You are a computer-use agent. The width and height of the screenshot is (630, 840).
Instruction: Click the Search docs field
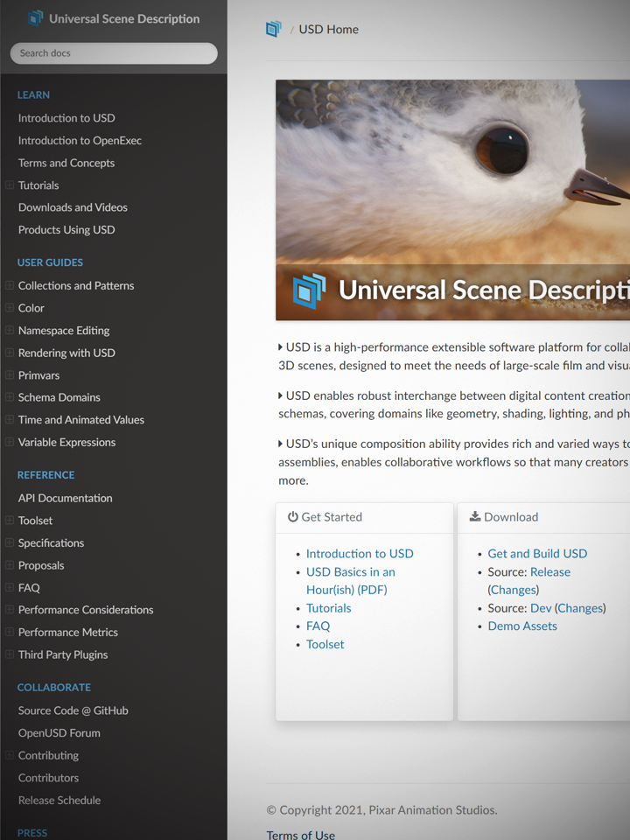(x=114, y=53)
